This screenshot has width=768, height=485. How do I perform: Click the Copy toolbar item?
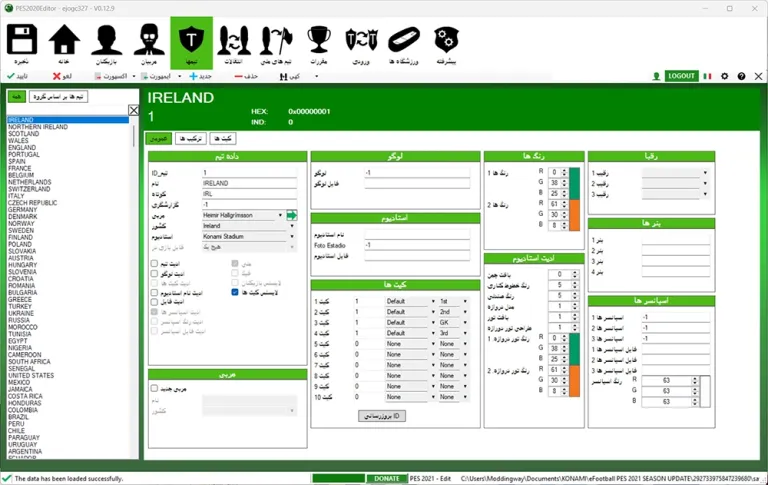coord(289,76)
